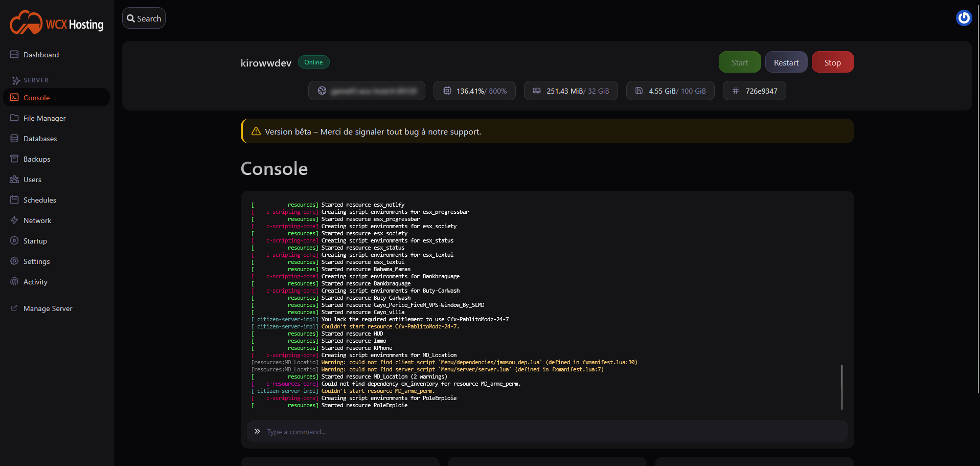Click the memory 251.43 MiB stat
Viewport: 980px width, 466px height.
[x=571, y=91]
